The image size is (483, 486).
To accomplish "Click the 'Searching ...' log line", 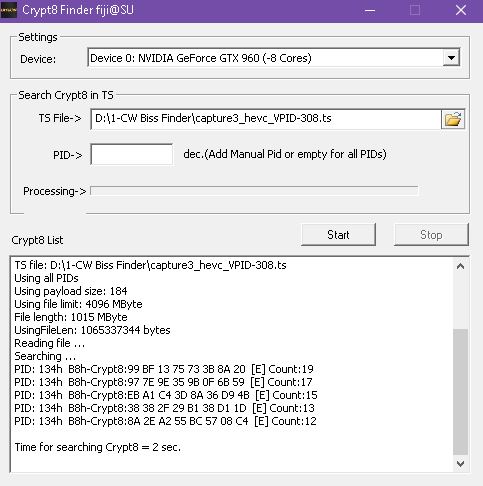I will 45,356.
